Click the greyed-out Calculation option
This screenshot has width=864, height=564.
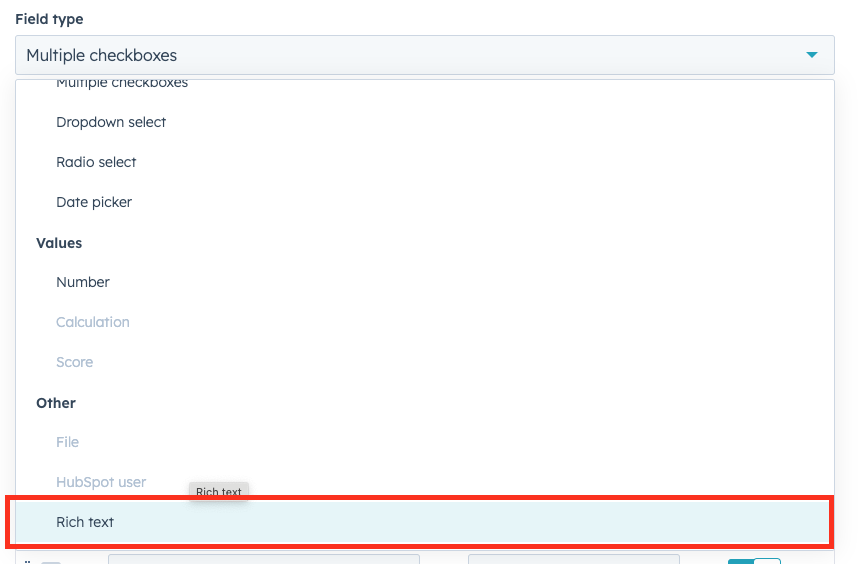click(93, 322)
